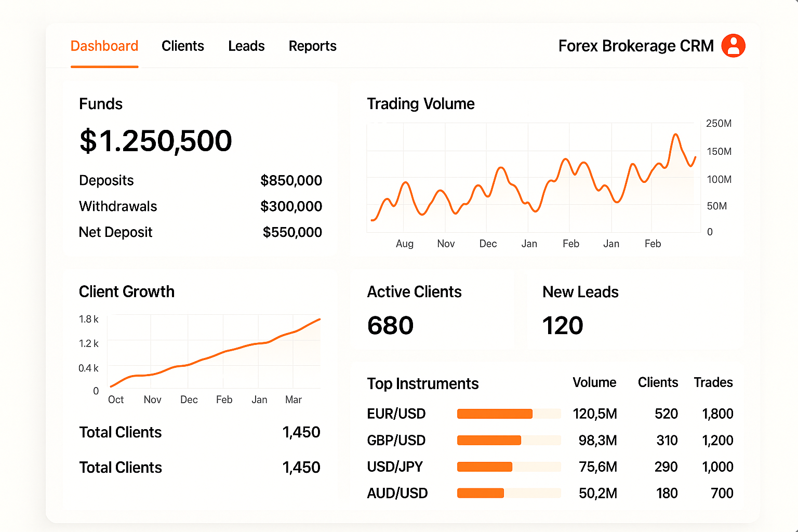Go to the Leads tab
This screenshot has width=798, height=532.
pyautogui.click(x=246, y=46)
